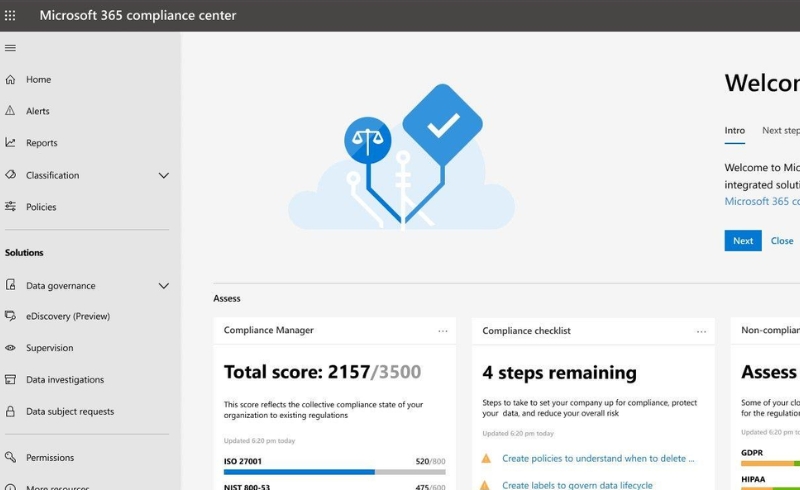This screenshot has width=800, height=490.
Task: Go to Home in the sidebar
Action: click(39, 80)
